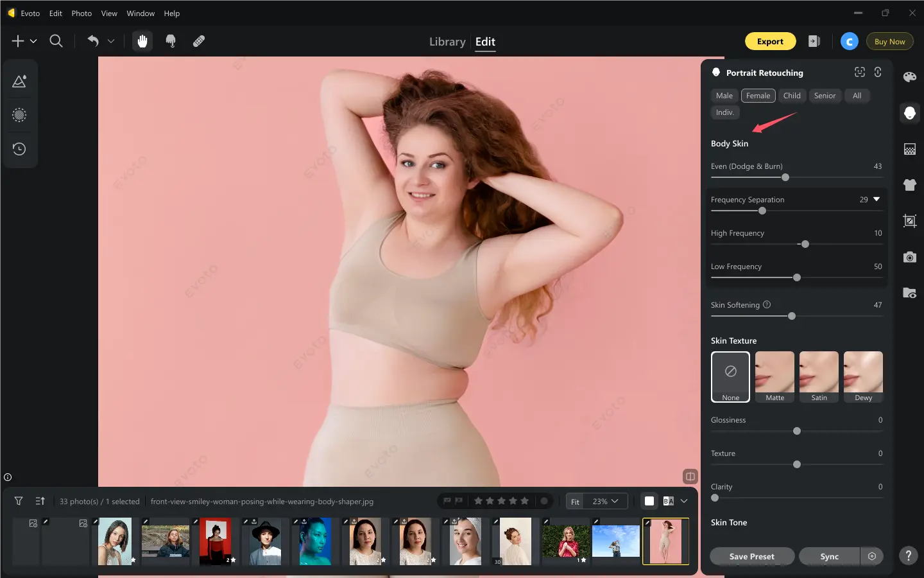This screenshot has width=924, height=578.
Task: Click the yellow Export button
Action: [770, 41]
